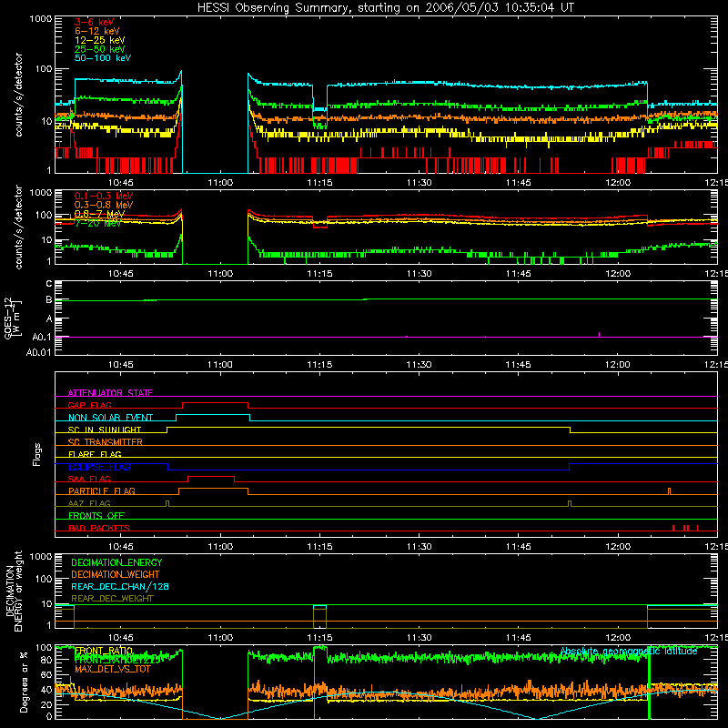Pick the FRONTS_OFF flag label
Viewport: 728px width, 728px height.
(96, 516)
